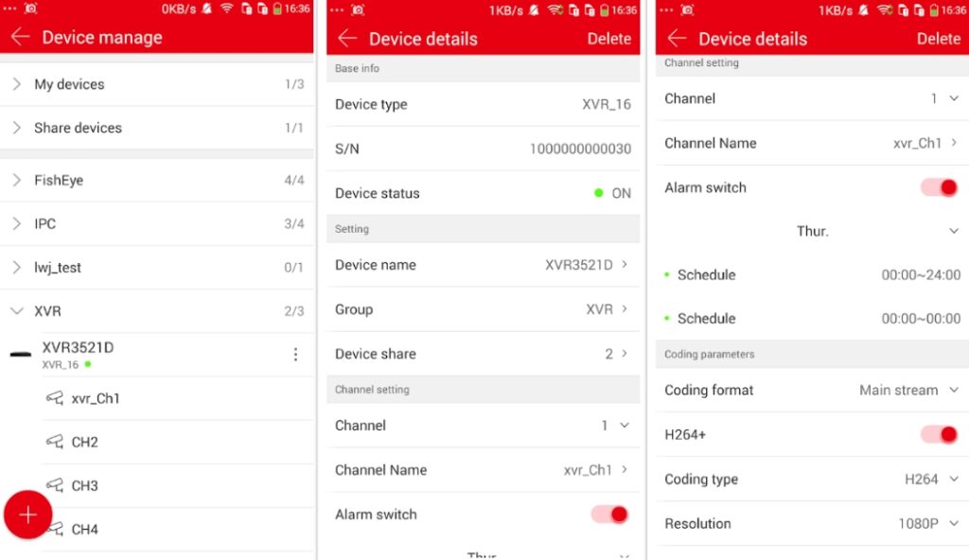The width and height of the screenshot is (969, 560).
Task: Click the camera icon next to xvr_Ch1
Action: coord(55,398)
